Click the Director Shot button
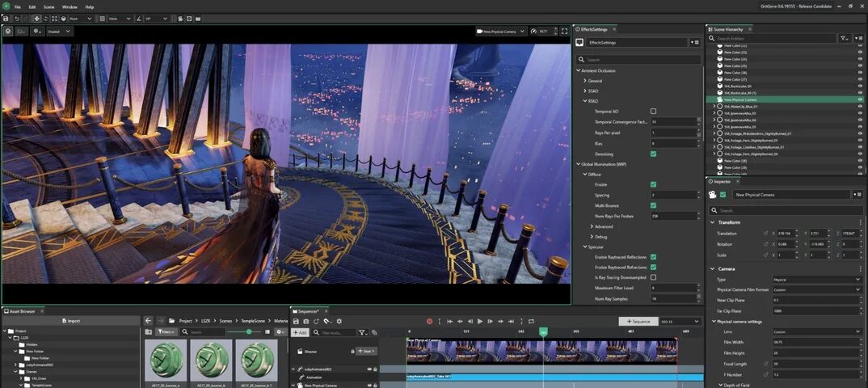Viewport: 868px width, 388px height. pos(366,351)
